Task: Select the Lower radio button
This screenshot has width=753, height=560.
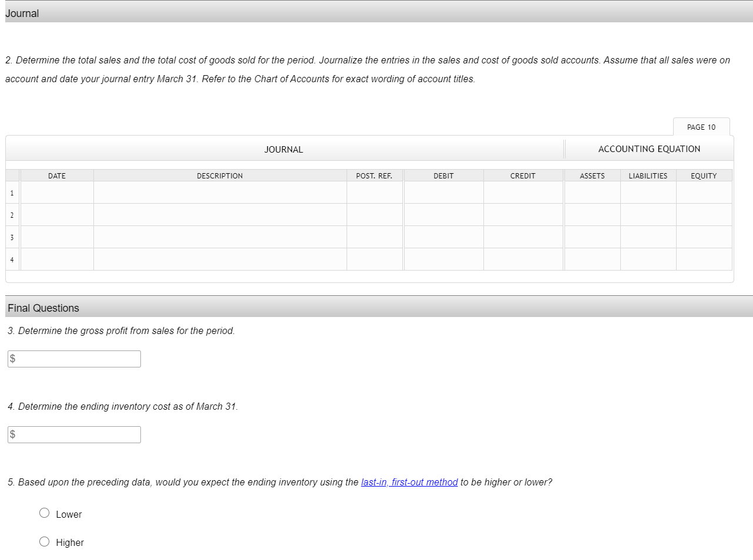Action: coord(44,513)
